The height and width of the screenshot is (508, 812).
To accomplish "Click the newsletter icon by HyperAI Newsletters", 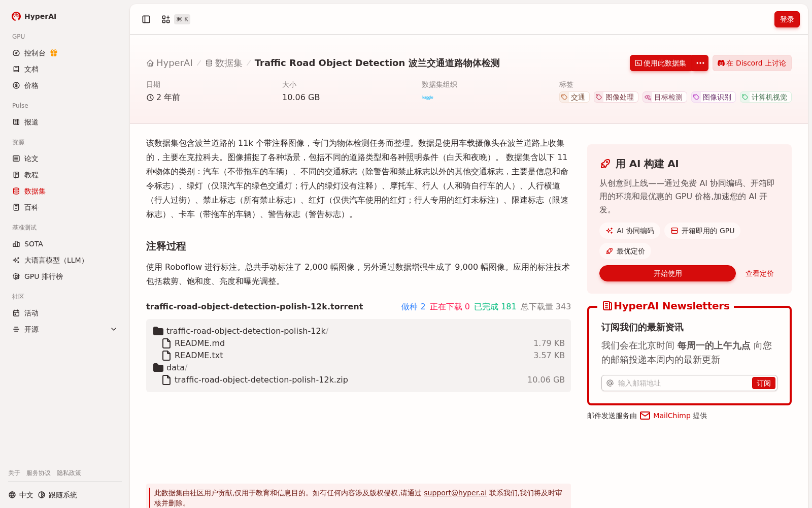I will point(607,306).
